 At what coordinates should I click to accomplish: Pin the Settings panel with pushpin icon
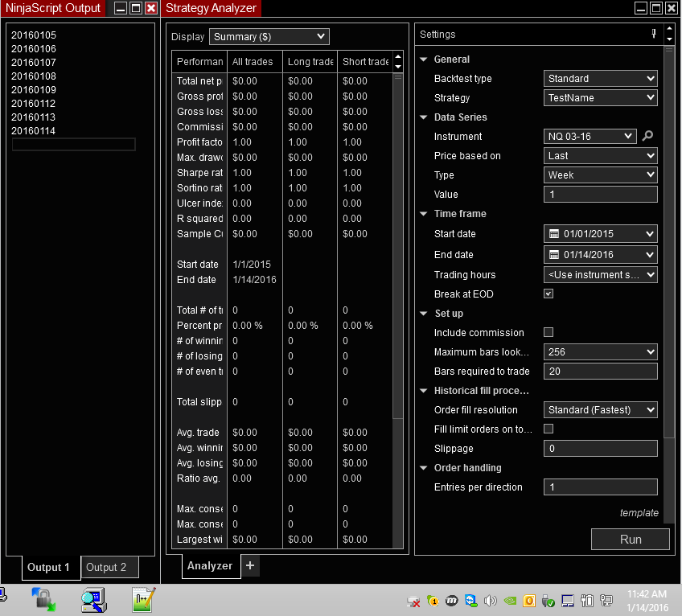pos(654,34)
